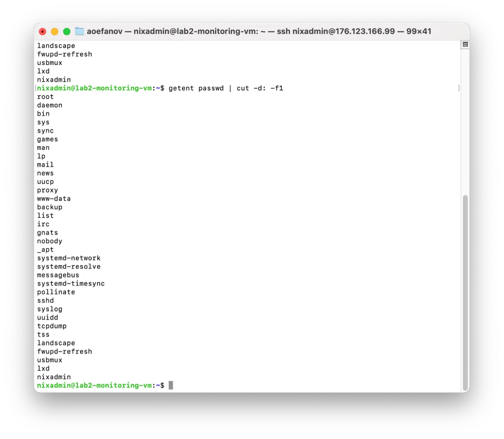
Task: Click the 'getent passwd' command text
Action: (x=196, y=88)
